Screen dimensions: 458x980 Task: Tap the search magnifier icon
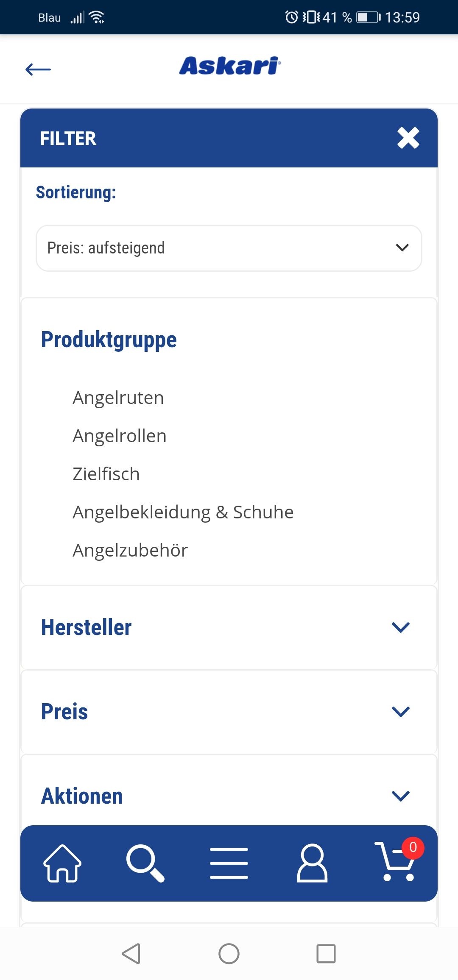point(145,863)
